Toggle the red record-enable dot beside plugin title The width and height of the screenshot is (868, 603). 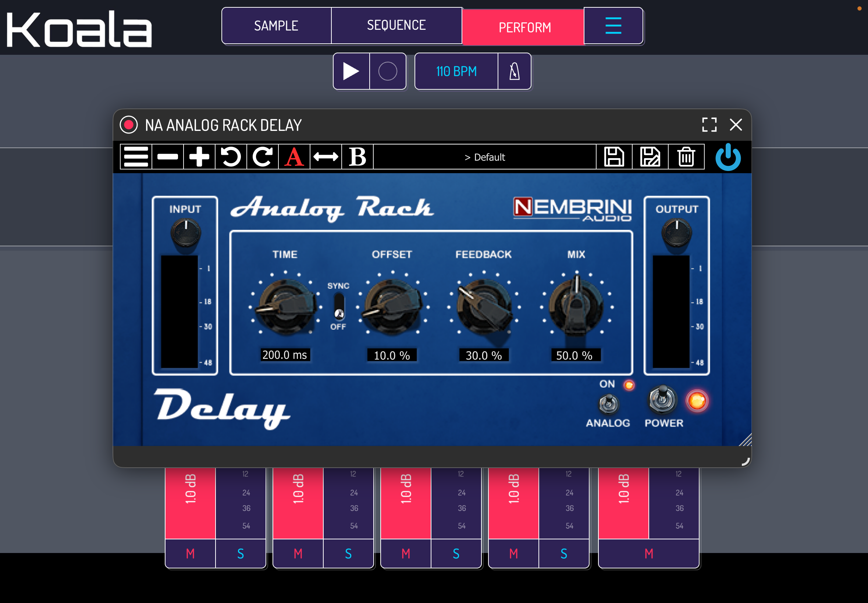coord(128,125)
